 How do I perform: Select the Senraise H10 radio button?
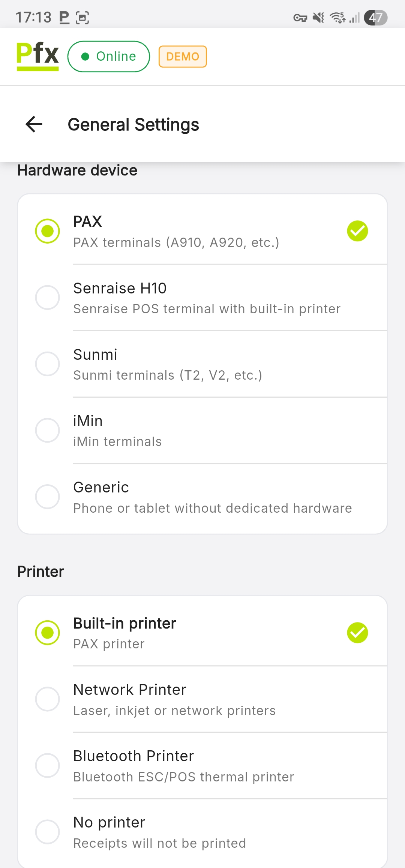point(48,298)
